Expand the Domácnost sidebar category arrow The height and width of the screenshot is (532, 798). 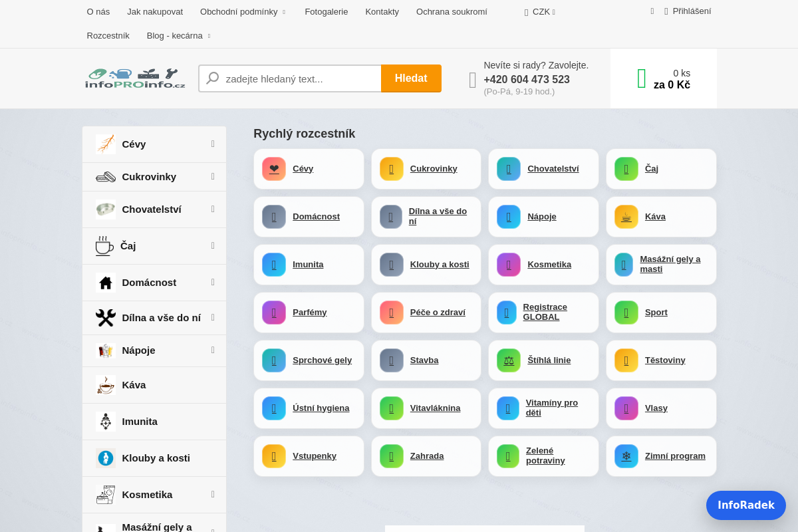(x=213, y=282)
